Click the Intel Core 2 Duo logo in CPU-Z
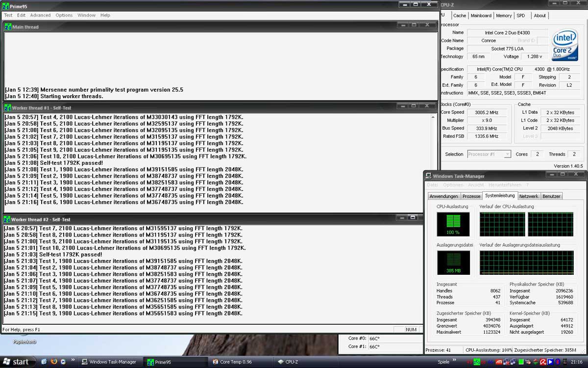Image resolution: width=588 pixels, height=368 pixels. [564, 46]
